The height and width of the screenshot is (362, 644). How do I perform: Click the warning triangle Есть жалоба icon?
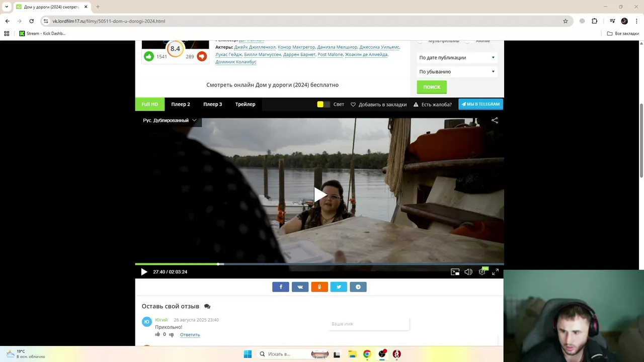[x=416, y=105]
